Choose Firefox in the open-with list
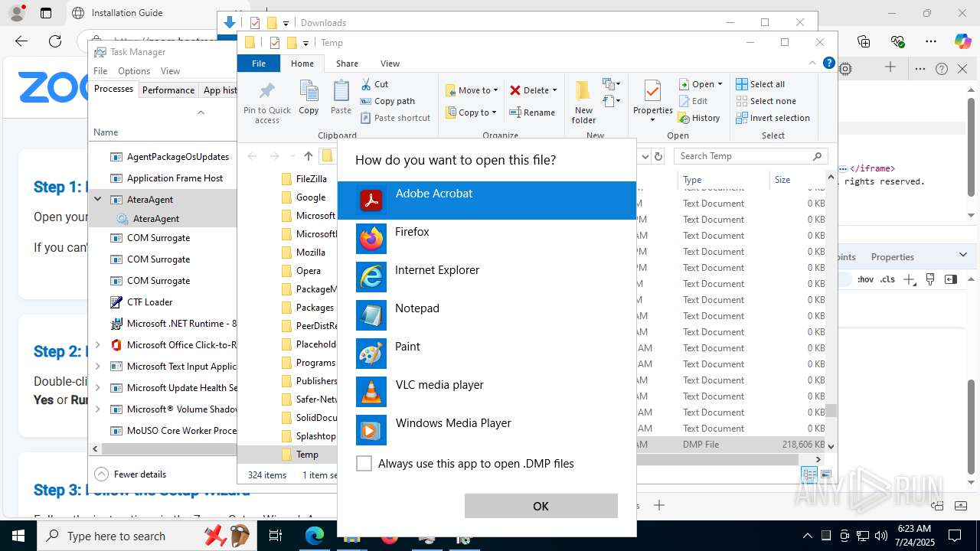The image size is (980, 551). click(487, 238)
